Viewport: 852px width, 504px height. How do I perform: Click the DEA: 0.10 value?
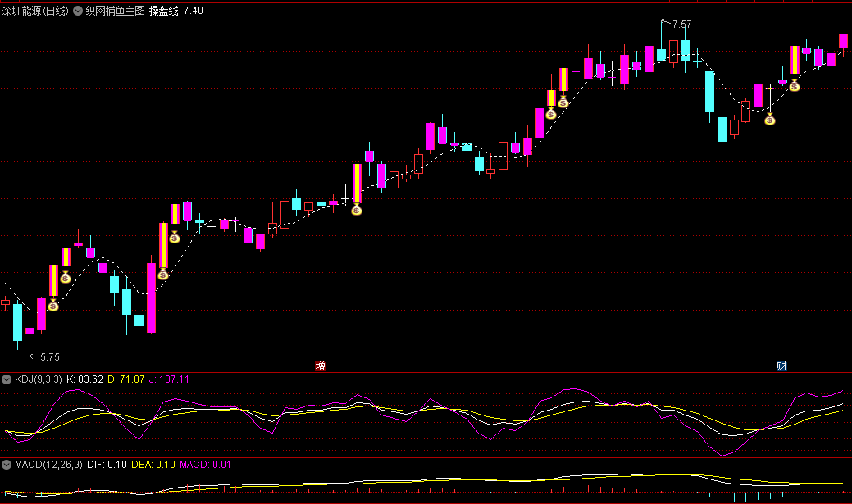pyautogui.click(x=153, y=465)
